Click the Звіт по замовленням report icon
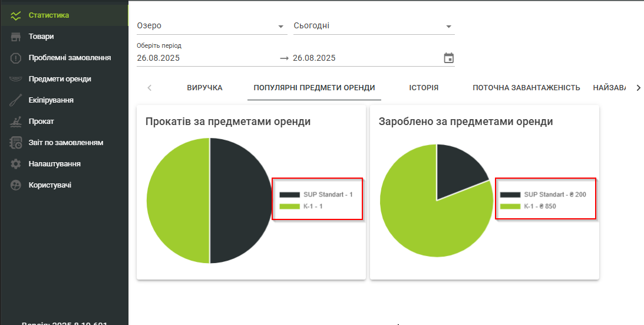 click(15, 143)
